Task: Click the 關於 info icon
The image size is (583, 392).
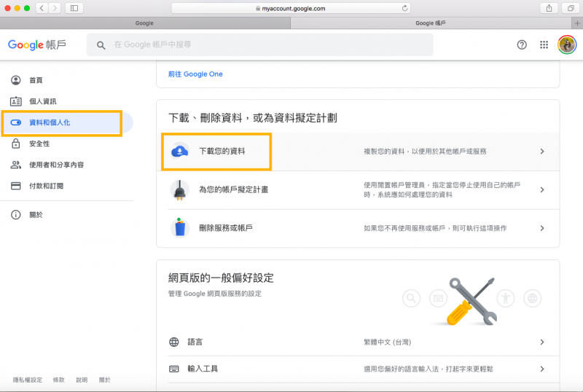Action: point(15,215)
